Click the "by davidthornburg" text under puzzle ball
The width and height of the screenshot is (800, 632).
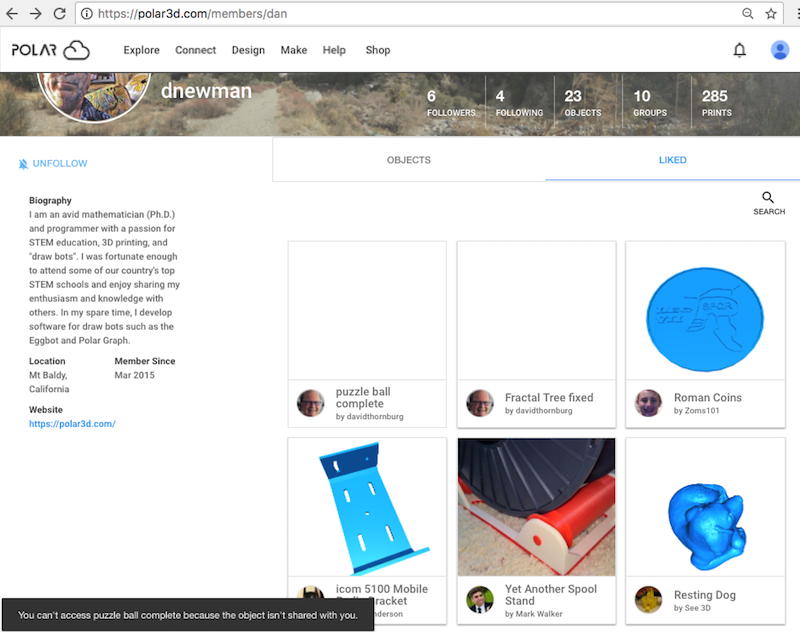click(369, 417)
